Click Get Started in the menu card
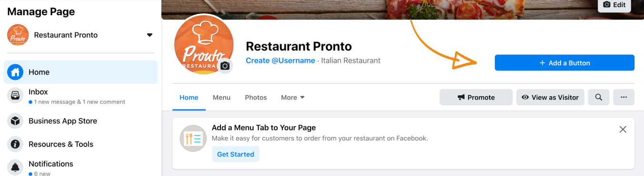The width and height of the screenshot is (644, 176). click(x=235, y=154)
